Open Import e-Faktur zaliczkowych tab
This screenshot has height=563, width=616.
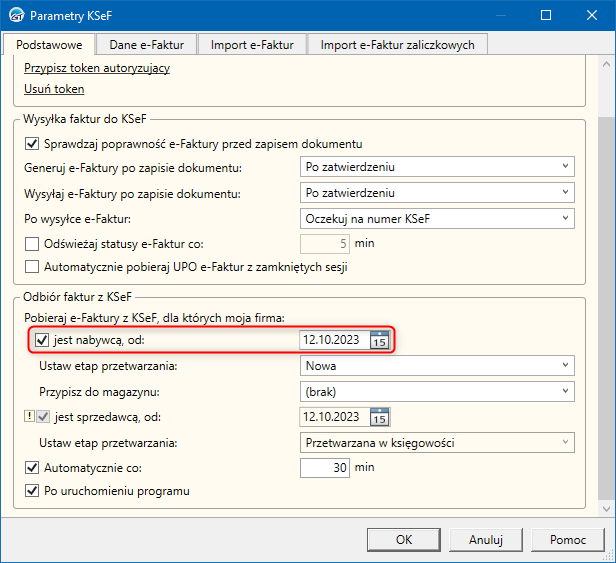397,44
